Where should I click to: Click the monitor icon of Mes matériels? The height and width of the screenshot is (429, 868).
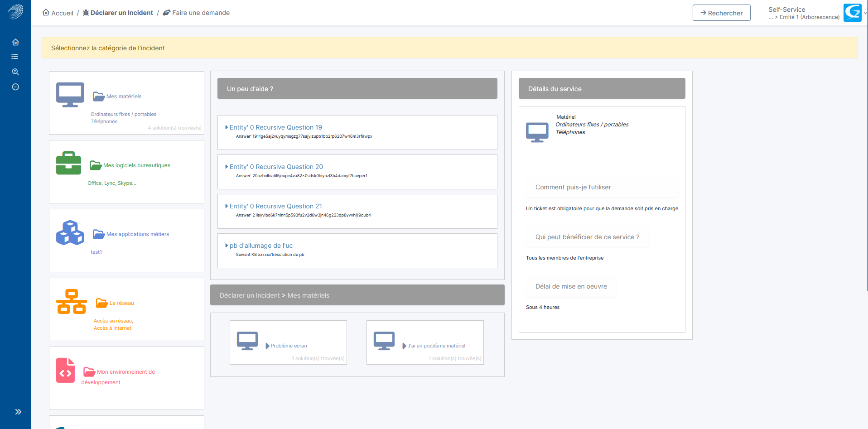coord(70,95)
